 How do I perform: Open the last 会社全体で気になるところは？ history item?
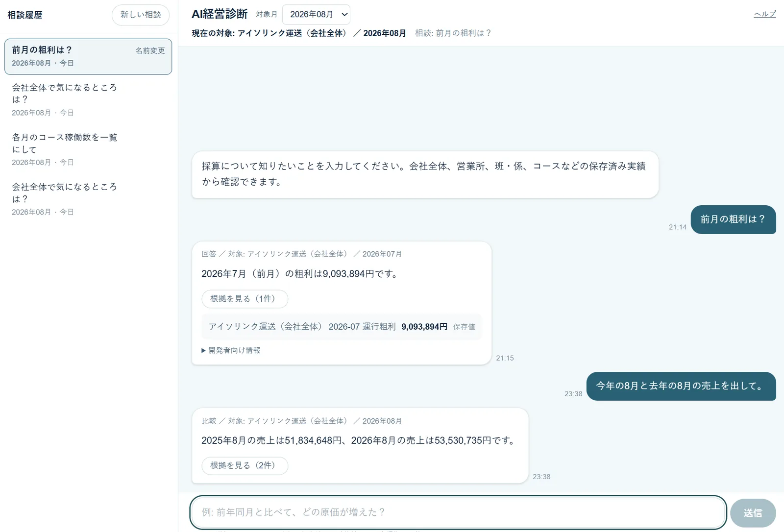[88, 199]
